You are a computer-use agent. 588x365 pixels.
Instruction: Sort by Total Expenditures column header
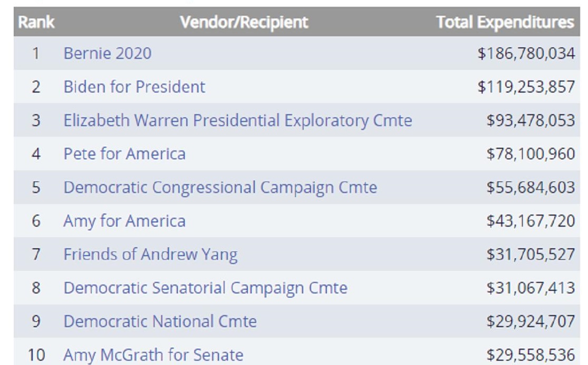pyautogui.click(x=505, y=22)
